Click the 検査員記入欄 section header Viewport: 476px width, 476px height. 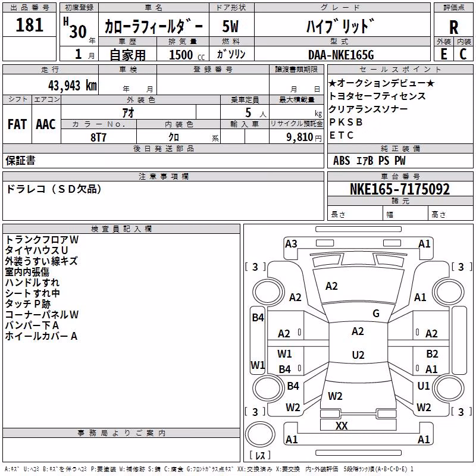point(121,229)
